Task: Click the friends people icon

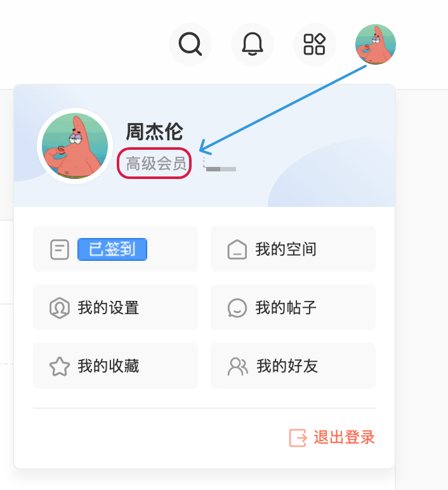Action: [238, 366]
